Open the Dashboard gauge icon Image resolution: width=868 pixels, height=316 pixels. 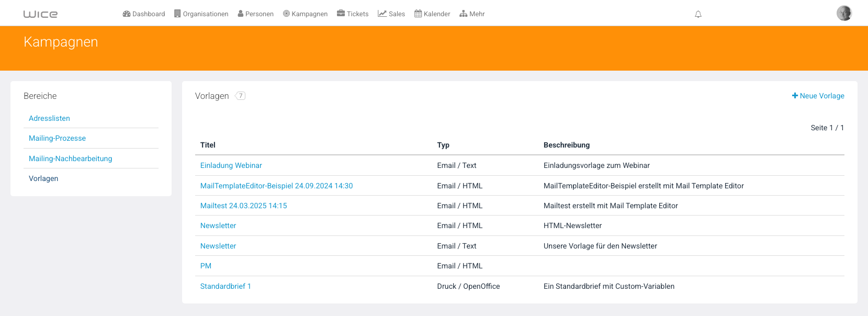point(127,14)
